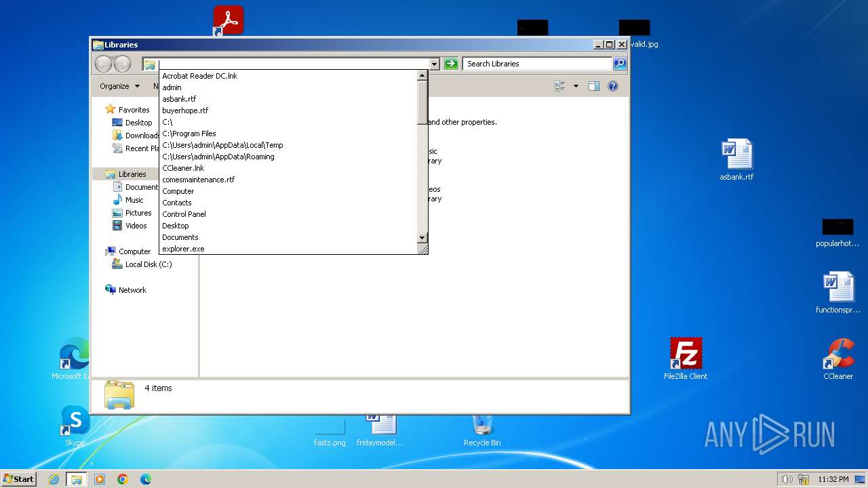Choose asbank.rtf from address suggestions
Image resolution: width=868 pixels, height=488 pixels.
[288, 99]
